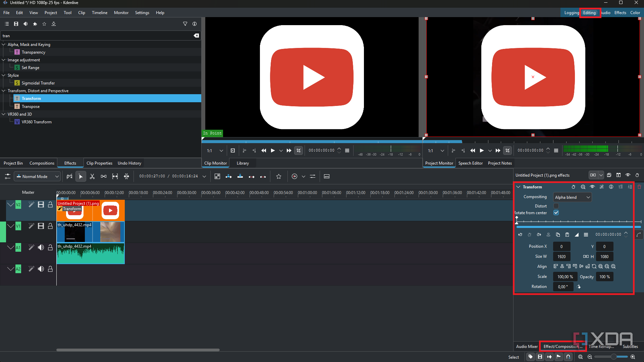Image resolution: width=644 pixels, height=362 pixels.
Task: Select the spacer tool in timeline toolbar
Action: point(104,176)
